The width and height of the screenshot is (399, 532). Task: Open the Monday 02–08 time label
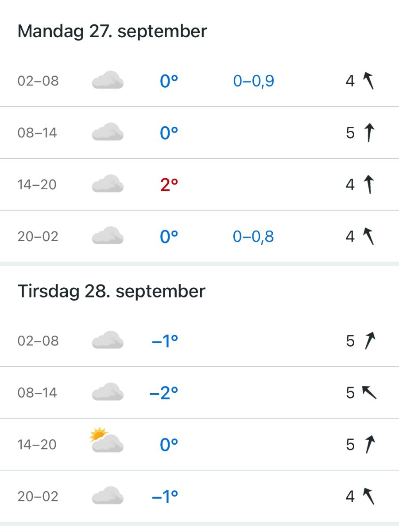38,82
